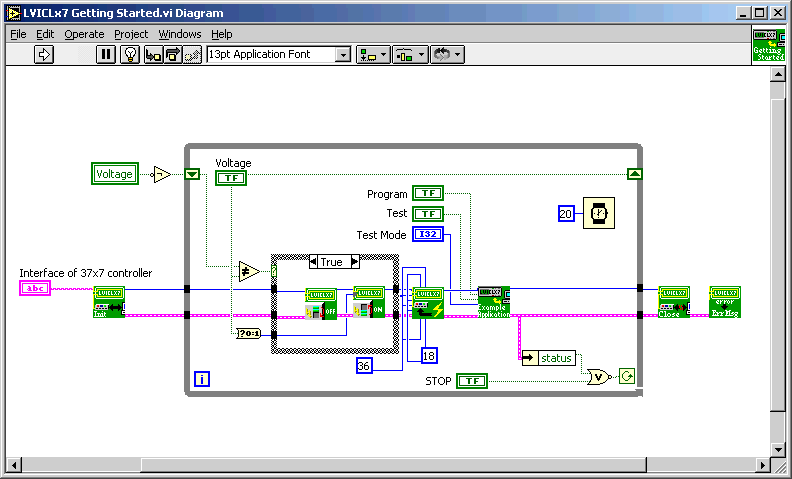
Task: Select the Program TF boolean terminal
Action: pyautogui.click(x=428, y=193)
